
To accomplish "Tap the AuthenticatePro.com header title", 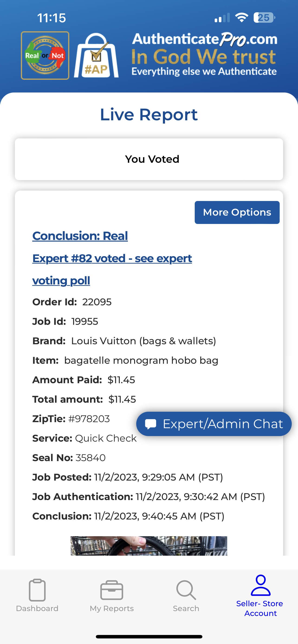I will [204, 39].
